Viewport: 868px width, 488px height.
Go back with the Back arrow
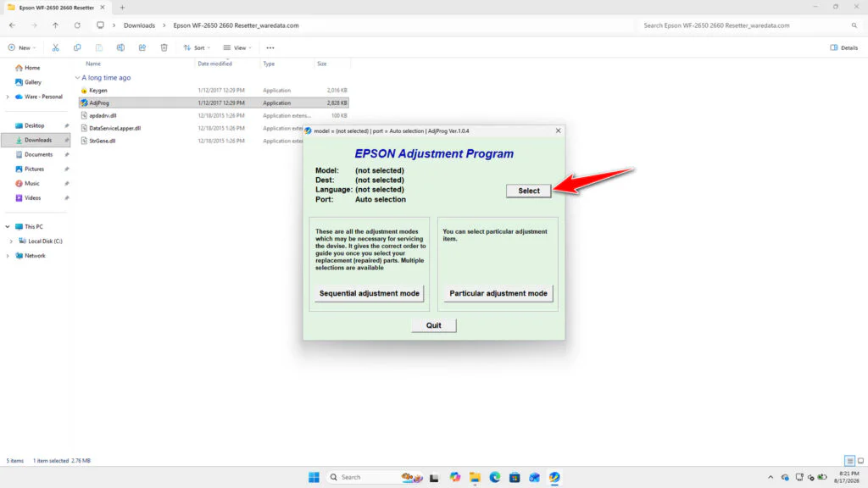point(12,25)
